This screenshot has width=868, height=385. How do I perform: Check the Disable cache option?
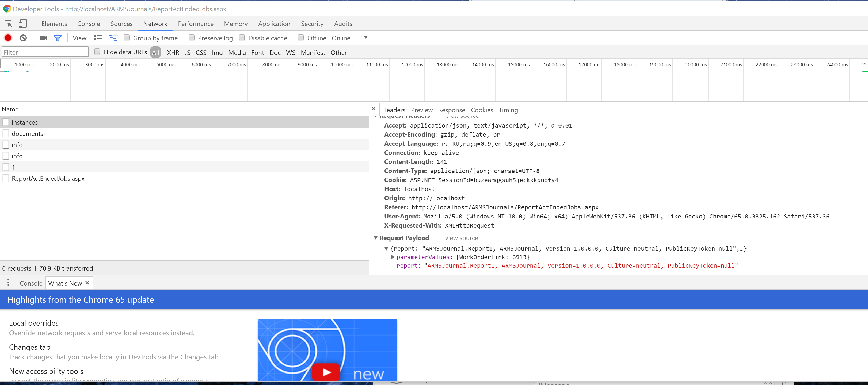[x=242, y=37]
